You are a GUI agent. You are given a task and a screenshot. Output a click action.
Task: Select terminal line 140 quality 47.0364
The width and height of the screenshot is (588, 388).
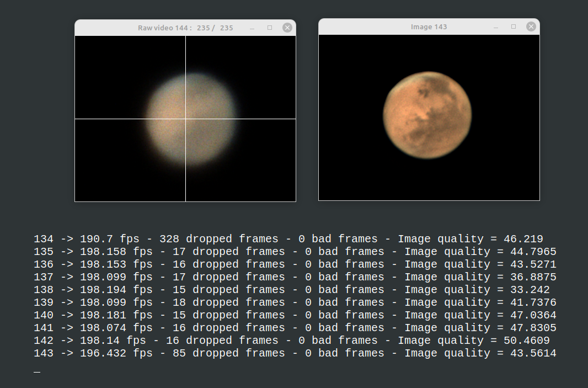coord(295,315)
